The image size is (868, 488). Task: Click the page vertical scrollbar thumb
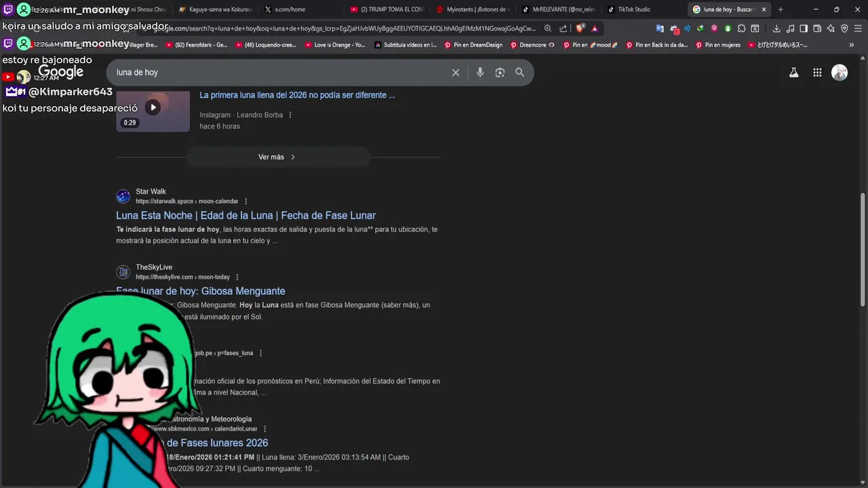pyautogui.click(x=863, y=251)
